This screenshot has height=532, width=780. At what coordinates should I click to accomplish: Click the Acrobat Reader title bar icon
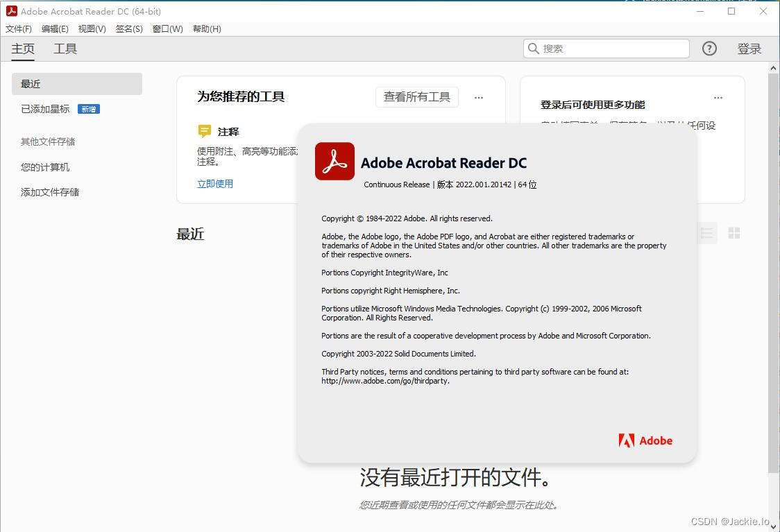click(11, 11)
